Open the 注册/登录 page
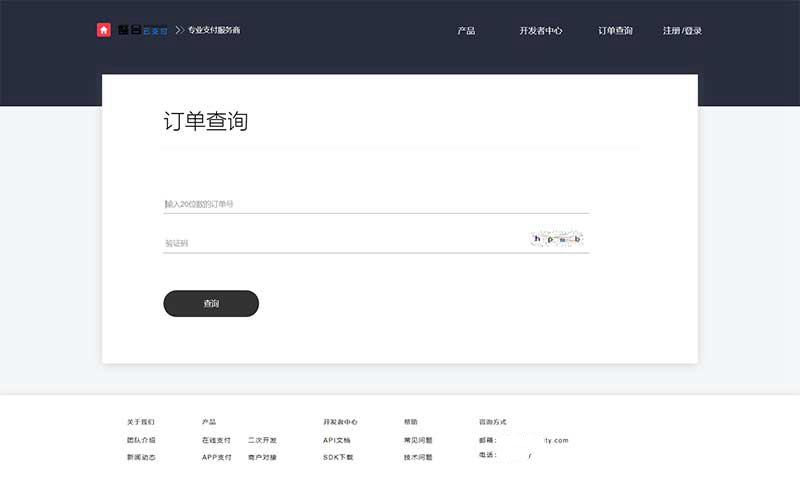This screenshot has height=503, width=800. click(x=682, y=31)
